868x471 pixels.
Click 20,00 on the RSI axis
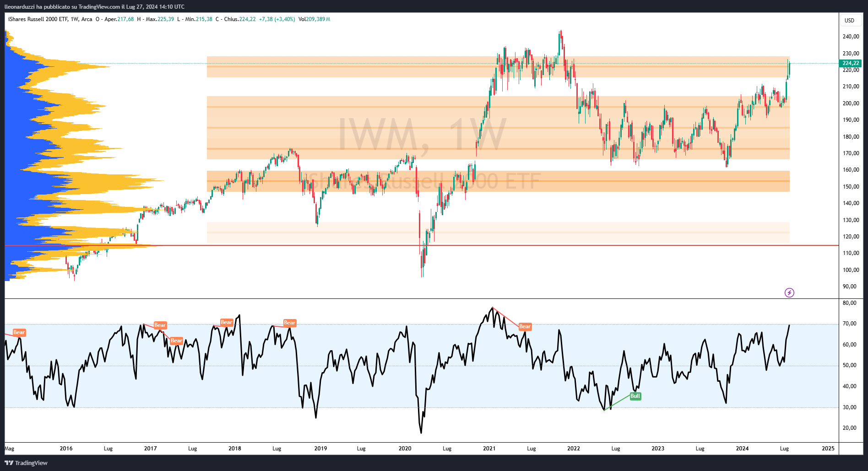click(x=850, y=428)
